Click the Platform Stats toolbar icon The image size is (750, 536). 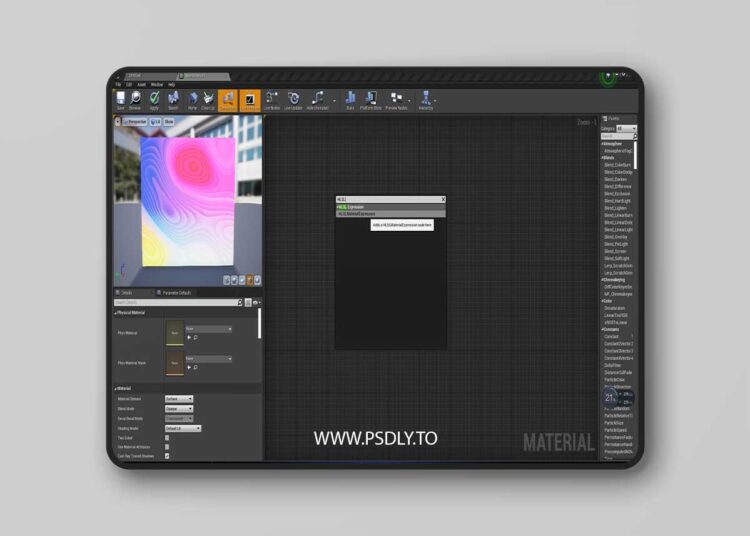371,99
